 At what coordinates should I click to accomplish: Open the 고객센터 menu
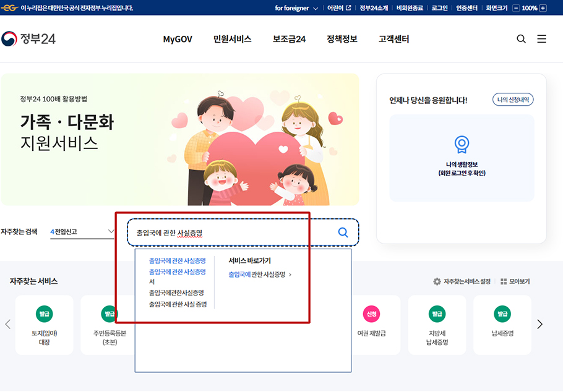click(394, 39)
